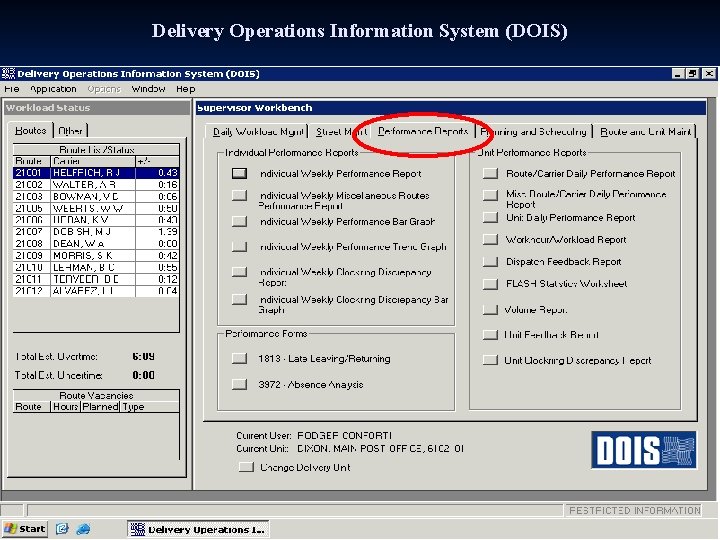Switch to Planning and Scheduling tab
Screen dimensions: 720x540
[533, 132]
